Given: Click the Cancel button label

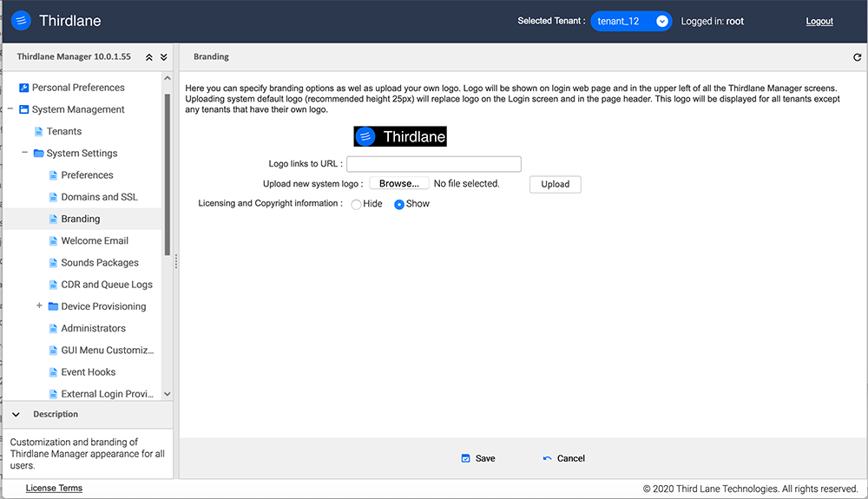Looking at the screenshot, I should click(571, 458).
